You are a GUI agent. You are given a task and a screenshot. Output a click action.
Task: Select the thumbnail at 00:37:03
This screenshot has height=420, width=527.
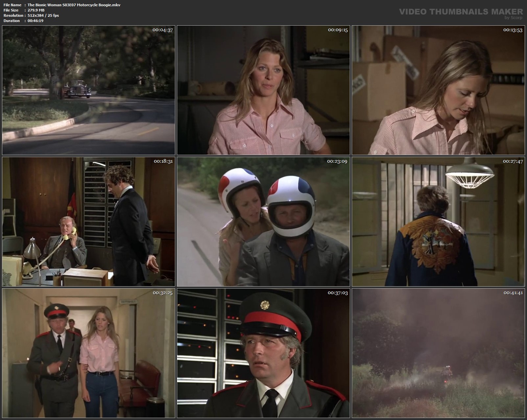(263, 353)
